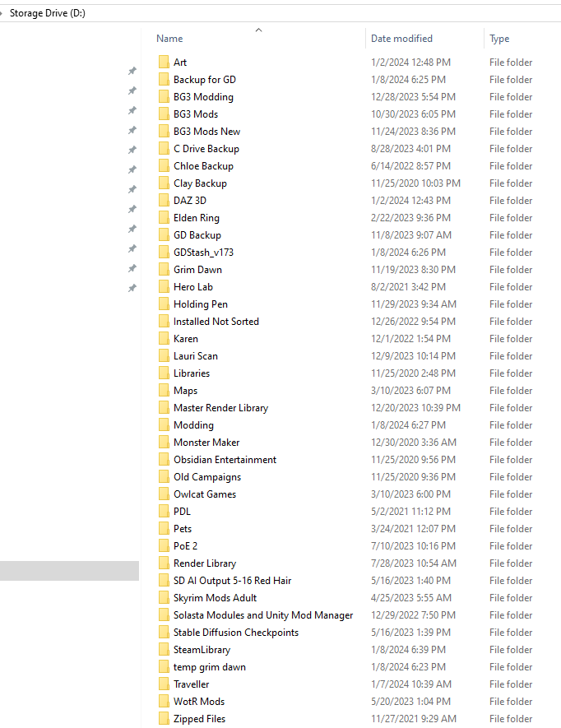561x728 pixels.
Task: Click the PDL folder icon
Action: 164,511
